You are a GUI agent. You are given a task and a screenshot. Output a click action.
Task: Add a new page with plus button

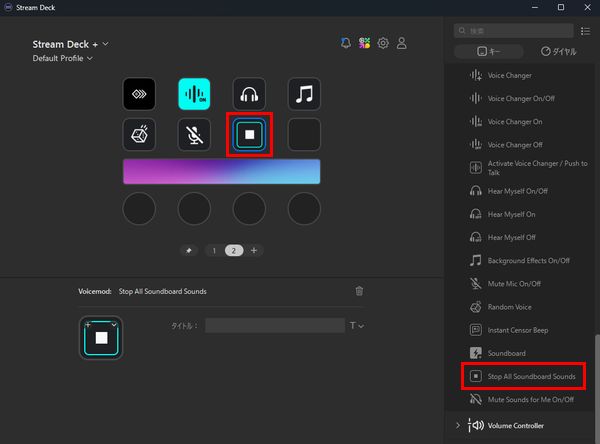[x=254, y=251]
